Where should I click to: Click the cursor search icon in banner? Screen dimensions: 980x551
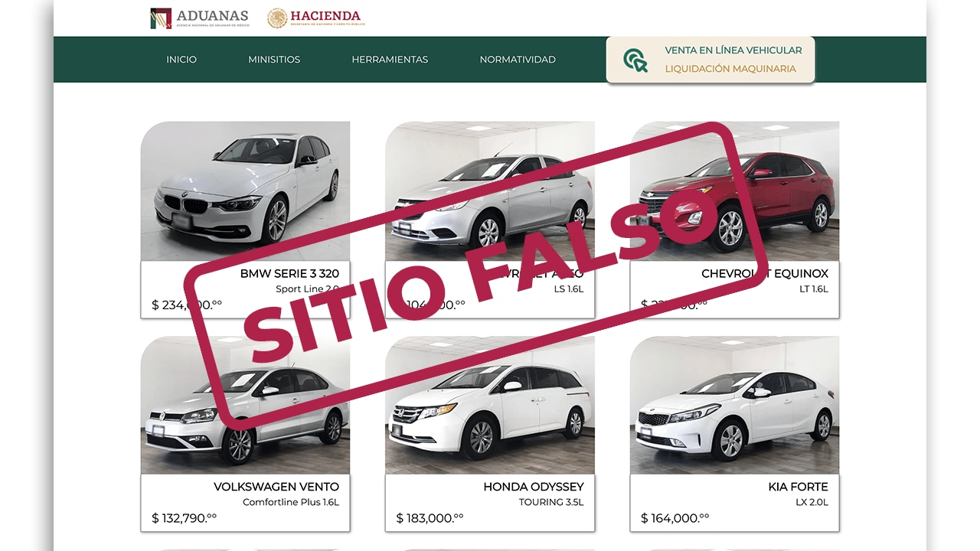[x=635, y=60]
